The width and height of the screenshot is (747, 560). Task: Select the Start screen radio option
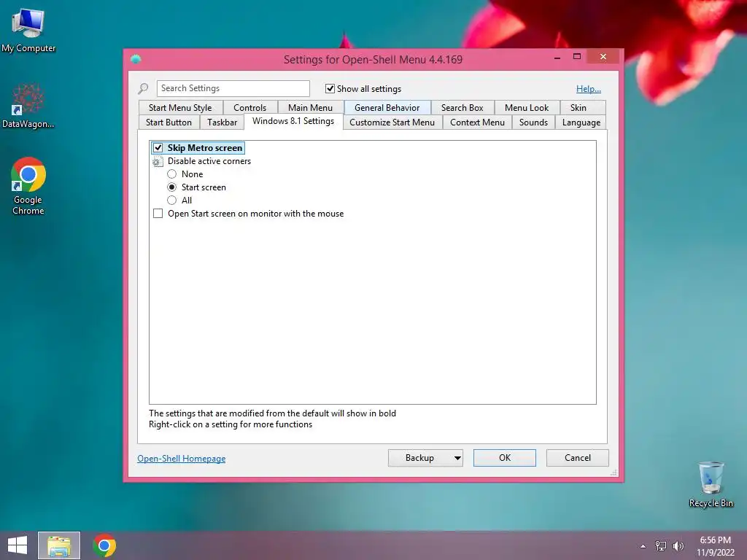pyautogui.click(x=172, y=187)
